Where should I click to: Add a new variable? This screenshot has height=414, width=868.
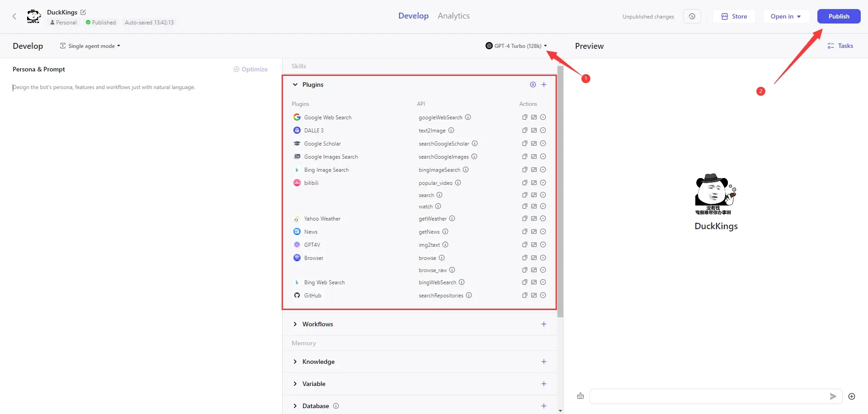tap(544, 384)
